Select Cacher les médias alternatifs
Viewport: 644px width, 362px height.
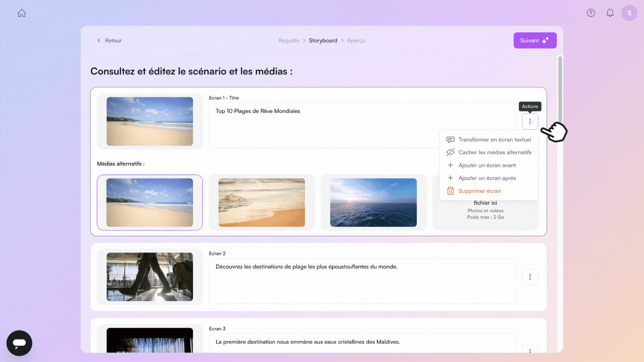[x=489, y=152]
